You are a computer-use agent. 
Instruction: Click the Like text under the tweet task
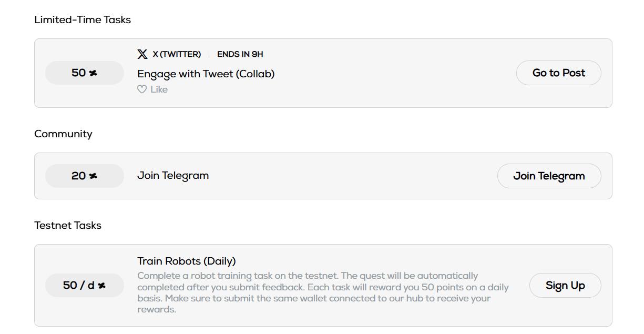tap(159, 89)
